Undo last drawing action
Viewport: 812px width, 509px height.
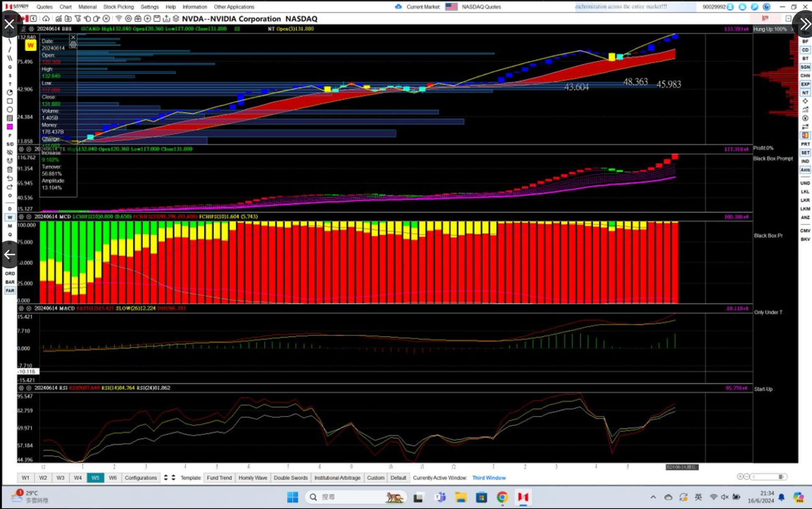point(10,178)
